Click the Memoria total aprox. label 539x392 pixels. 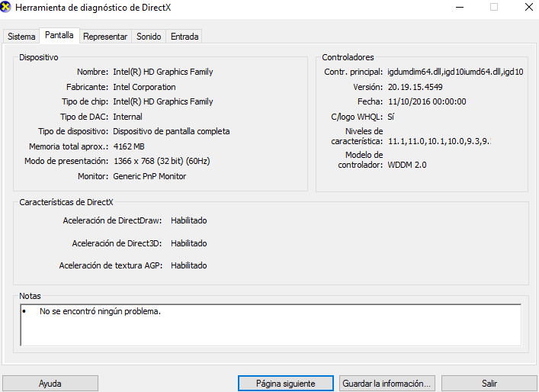[69, 146]
